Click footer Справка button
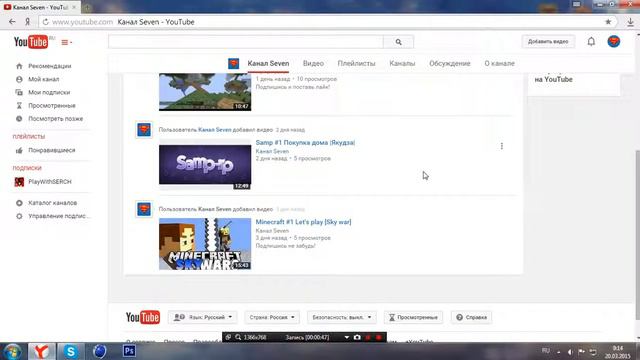Screen dimensions: 640x360 point(471,317)
